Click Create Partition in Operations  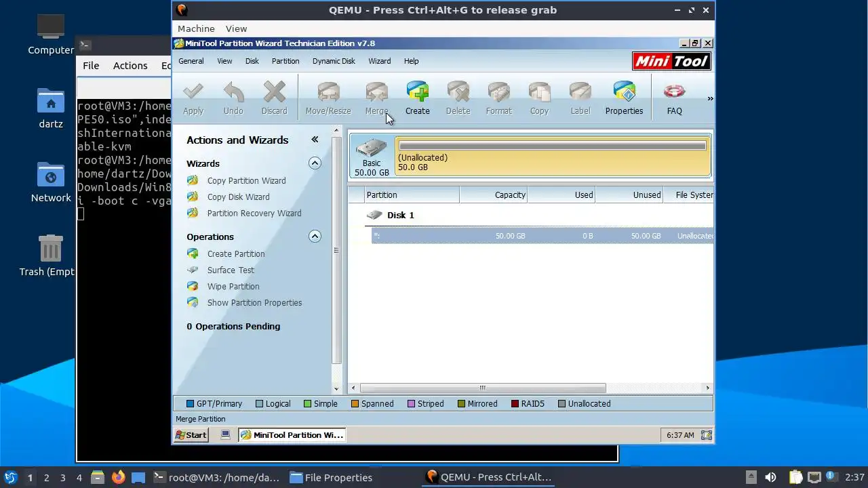[236, 254]
